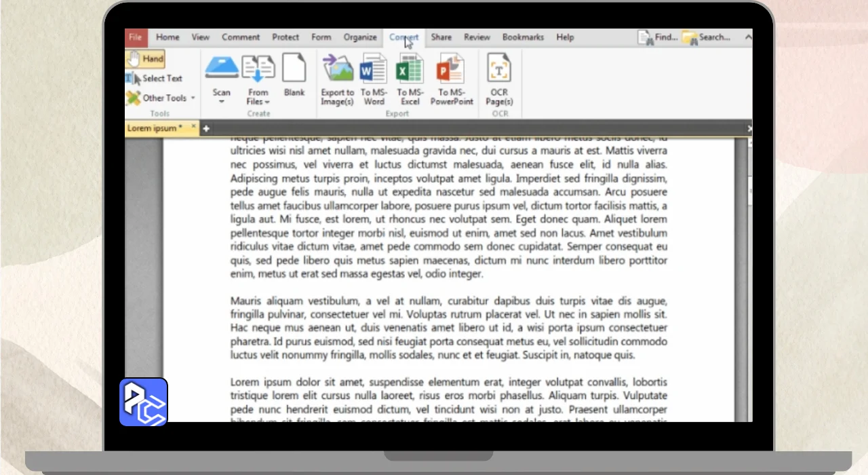Open the Bookmarks tab
This screenshot has height=475, width=868.
[523, 37]
